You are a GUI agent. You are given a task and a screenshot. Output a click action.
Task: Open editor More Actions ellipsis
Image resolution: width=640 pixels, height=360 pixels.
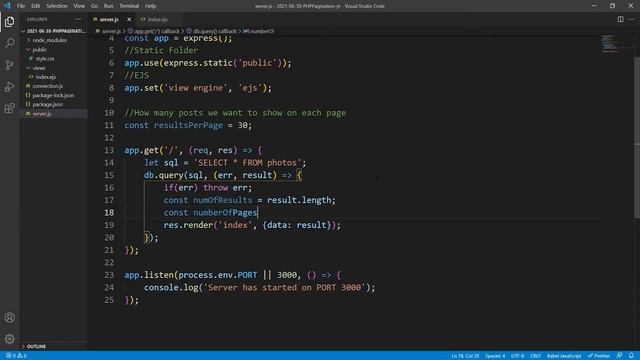tap(631, 19)
